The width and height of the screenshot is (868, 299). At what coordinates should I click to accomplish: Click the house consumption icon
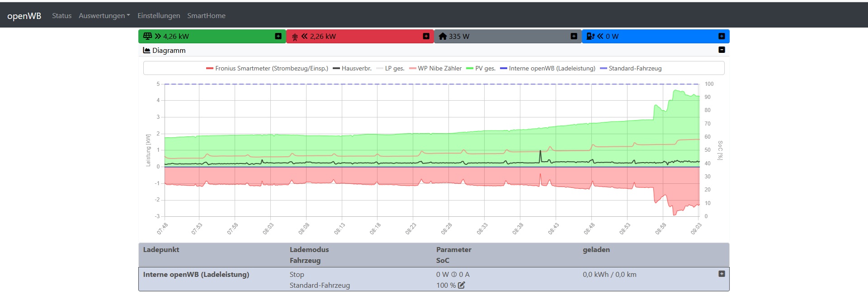(x=443, y=36)
